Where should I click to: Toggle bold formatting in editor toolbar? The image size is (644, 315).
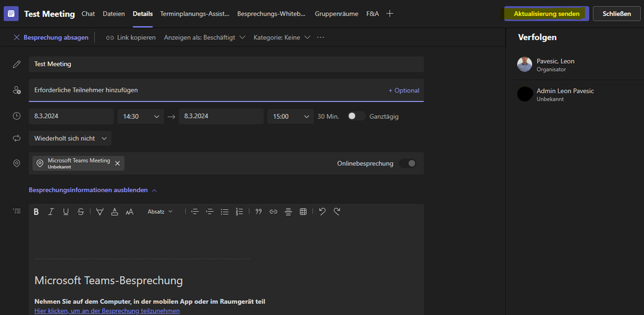(36, 211)
